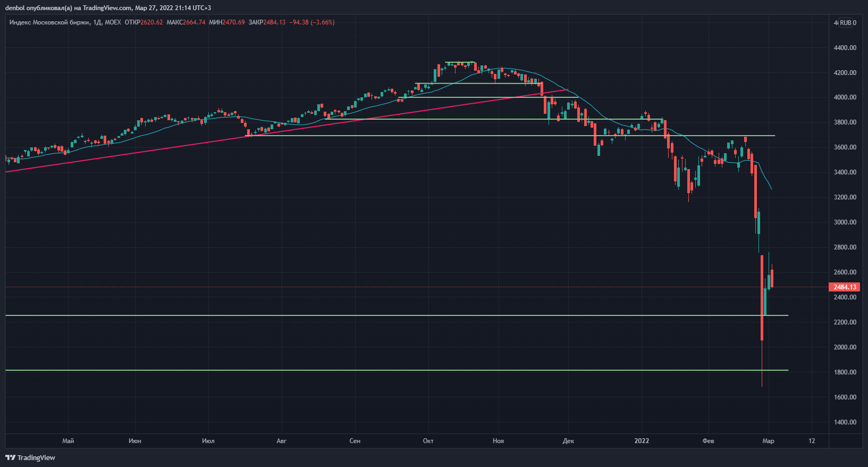868x467 pixels.
Task: Click the 2000.00 price axis label
Action: coord(845,347)
